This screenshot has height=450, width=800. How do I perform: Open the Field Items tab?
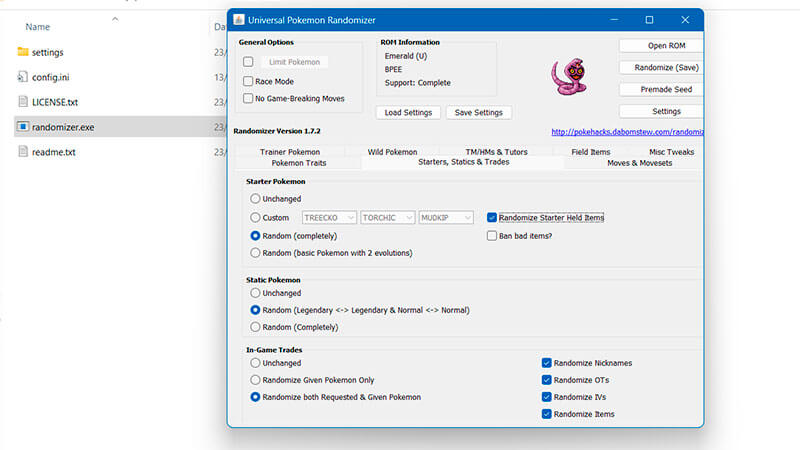[x=590, y=152]
